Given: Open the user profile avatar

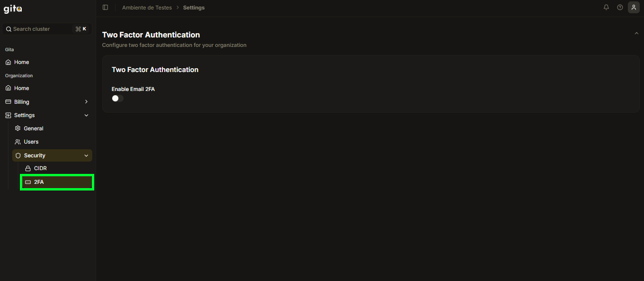Looking at the screenshot, I should pyautogui.click(x=634, y=8).
